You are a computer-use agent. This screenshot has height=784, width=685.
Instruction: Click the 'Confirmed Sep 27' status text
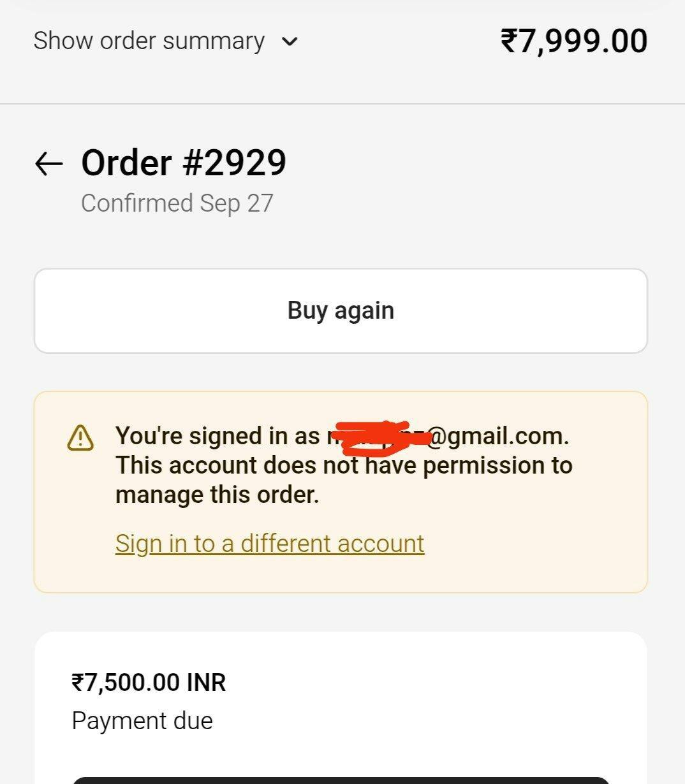(x=177, y=203)
